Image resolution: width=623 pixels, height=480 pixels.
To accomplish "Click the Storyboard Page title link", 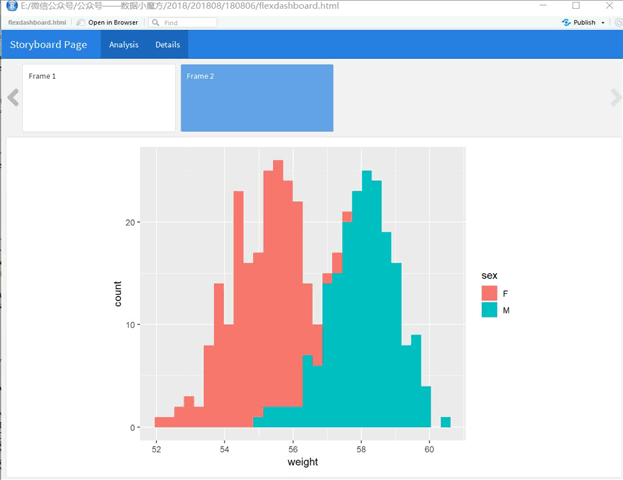I will (48, 45).
